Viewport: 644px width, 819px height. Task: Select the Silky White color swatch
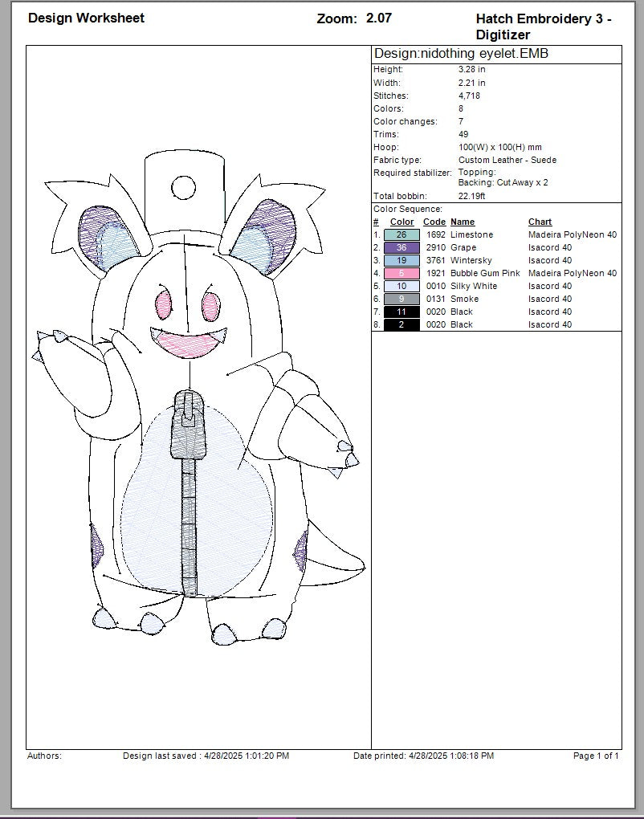(401, 286)
